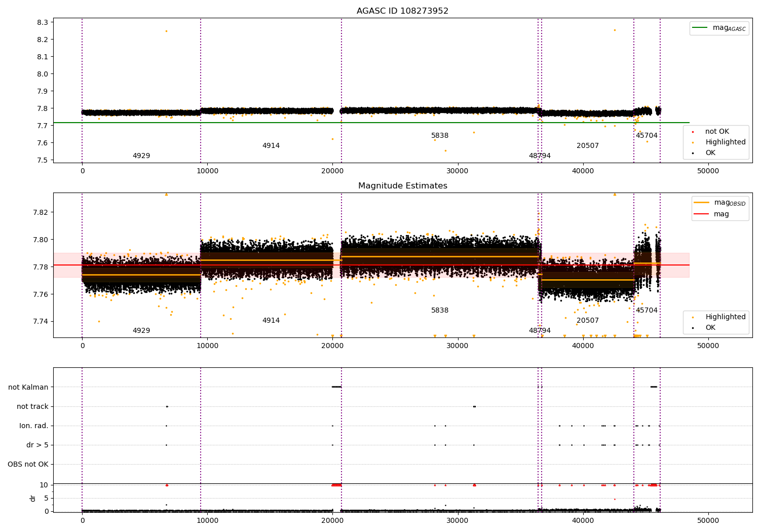Viewport: 760px width, 532px height.
Task: Click obsid 45704 in Magnitude Estimates plot
Action: click(647, 311)
